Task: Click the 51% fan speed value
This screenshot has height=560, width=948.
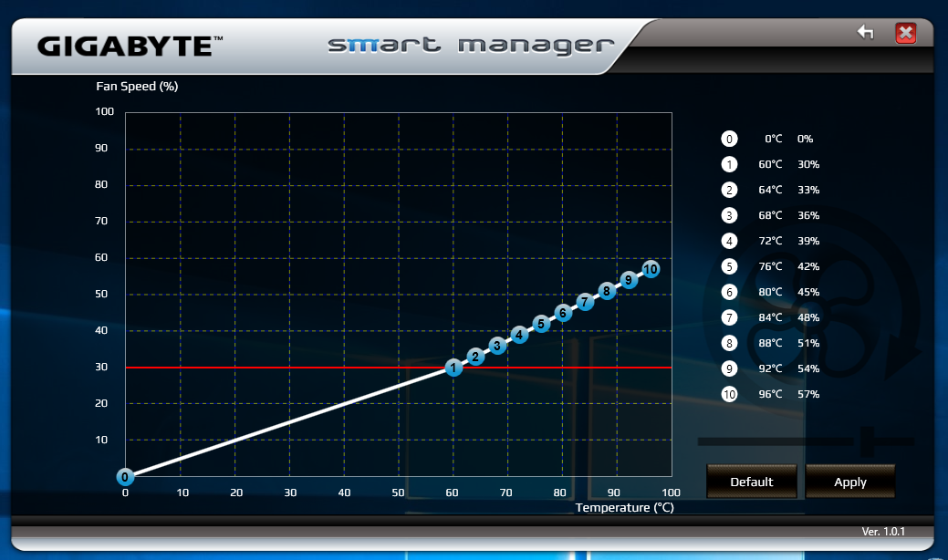Action: (x=808, y=343)
